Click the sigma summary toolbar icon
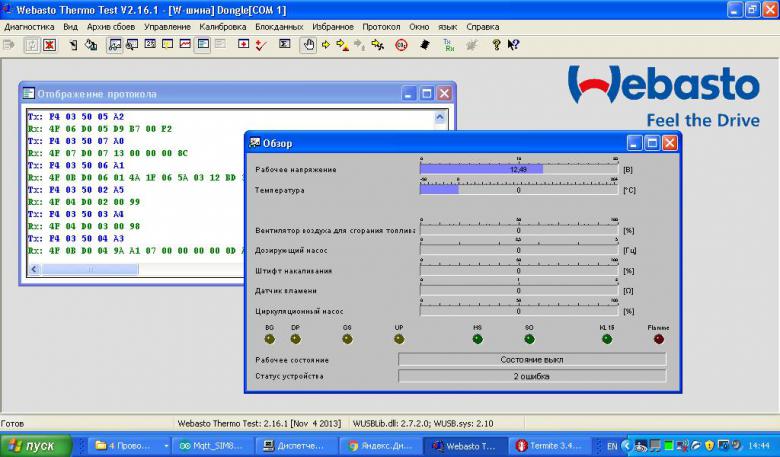The height and width of the screenshot is (457, 780). point(284,44)
